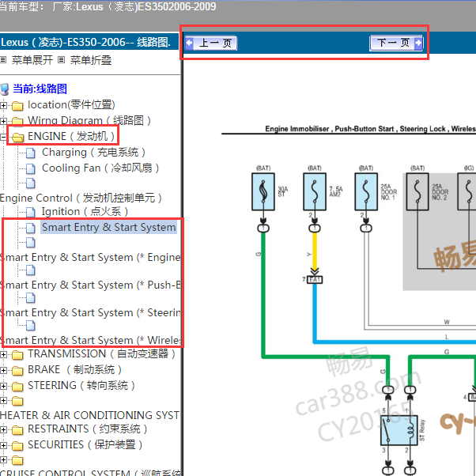Select SECURITIES（保护装置）label
476x476 pixels.
[x=85, y=444]
